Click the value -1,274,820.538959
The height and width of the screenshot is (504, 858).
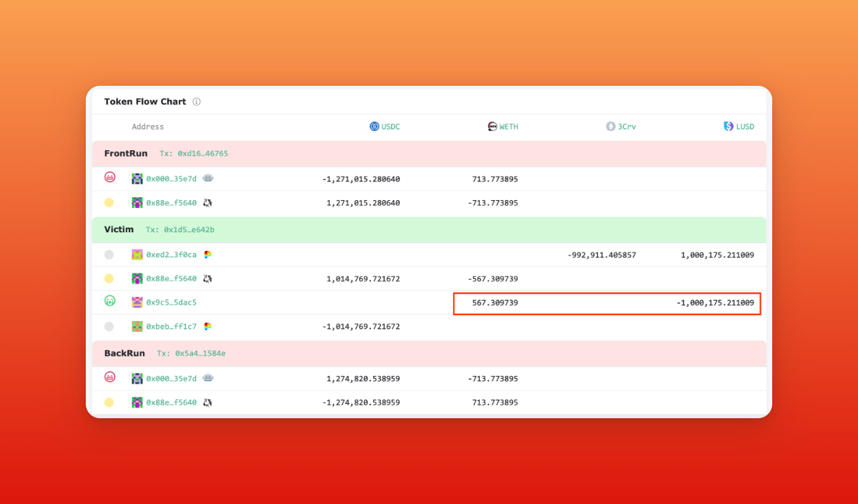[x=361, y=402]
